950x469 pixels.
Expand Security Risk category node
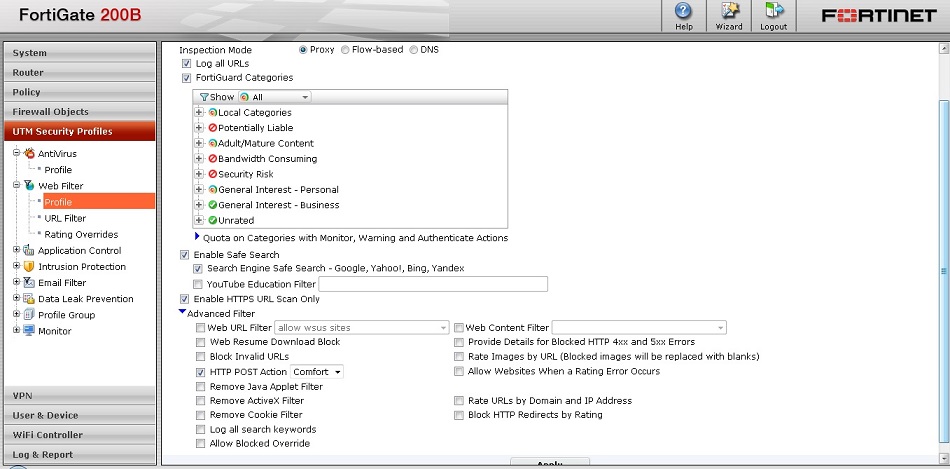(x=199, y=174)
